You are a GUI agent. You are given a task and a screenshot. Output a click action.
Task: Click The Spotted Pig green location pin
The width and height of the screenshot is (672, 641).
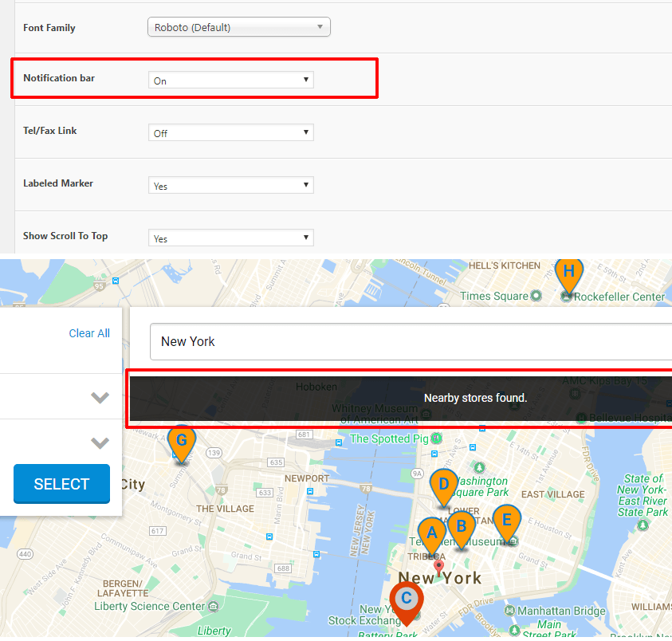(x=434, y=438)
